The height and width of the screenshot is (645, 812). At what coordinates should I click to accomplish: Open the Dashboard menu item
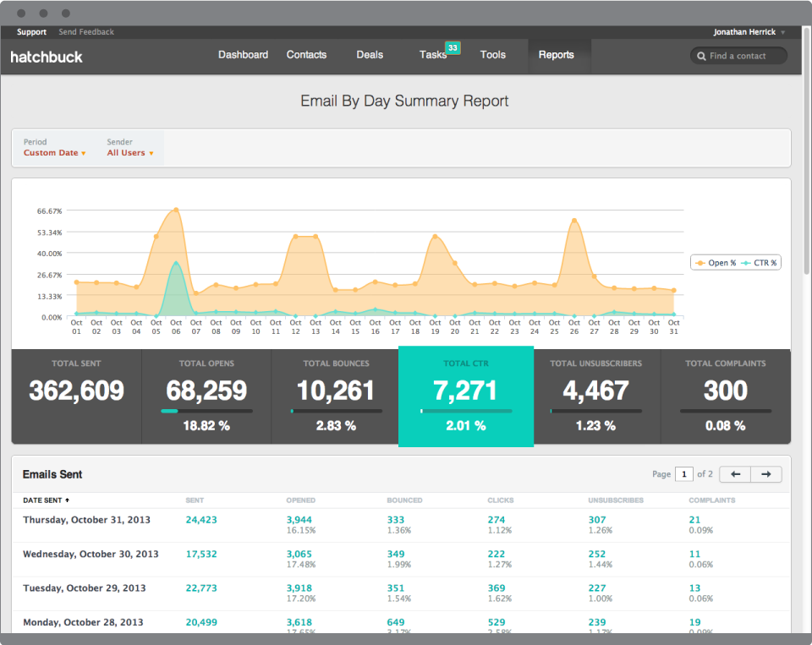[x=243, y=55]
